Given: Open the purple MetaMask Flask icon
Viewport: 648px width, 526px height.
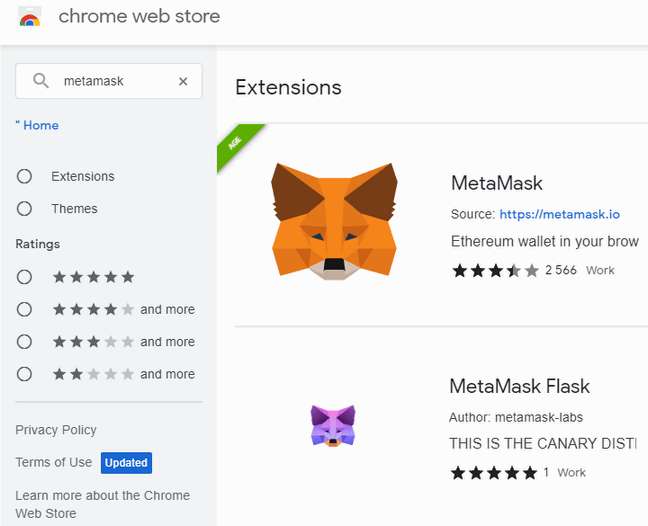Looking at the screenshot, I should [333, 425].
